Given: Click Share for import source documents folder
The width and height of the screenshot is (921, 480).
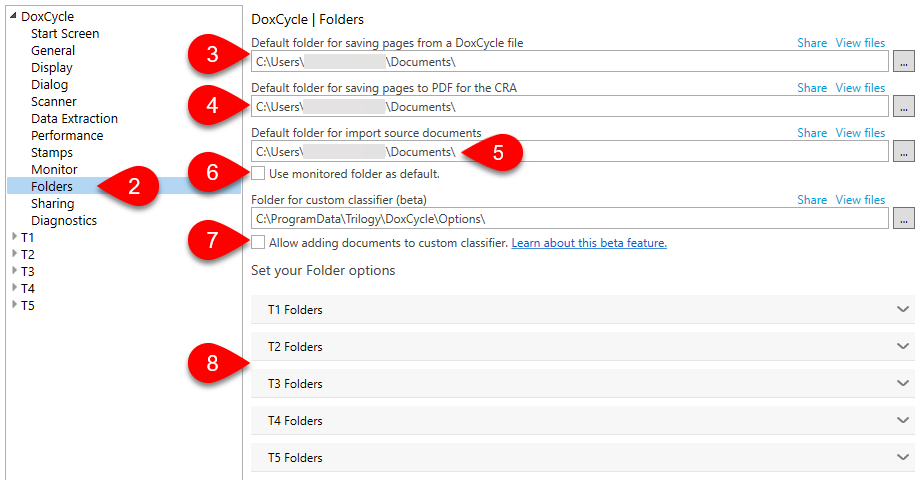Looking at the screenshot, I should click(812, 133).
